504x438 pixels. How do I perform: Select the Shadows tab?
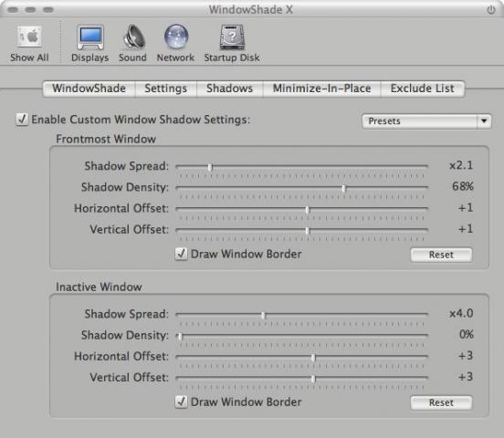230,89
